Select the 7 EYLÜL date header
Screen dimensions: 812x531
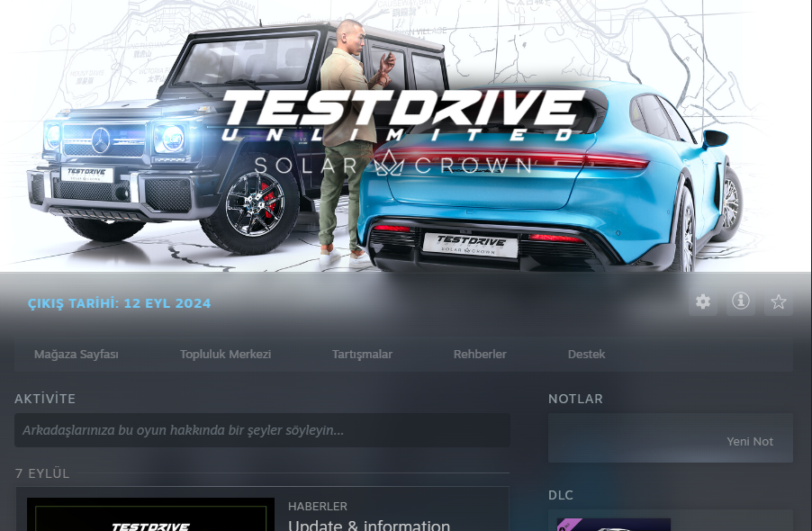pyautogui.click(x=42, y=473)
